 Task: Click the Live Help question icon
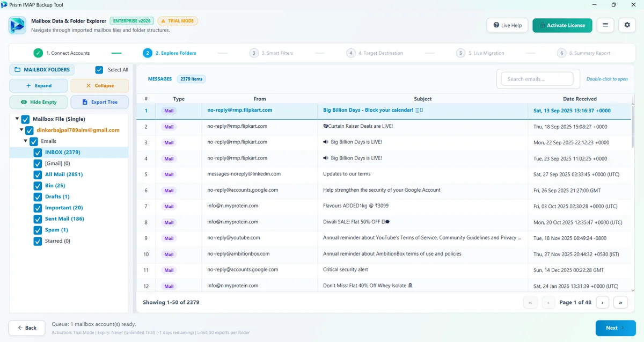pos(495,25)
